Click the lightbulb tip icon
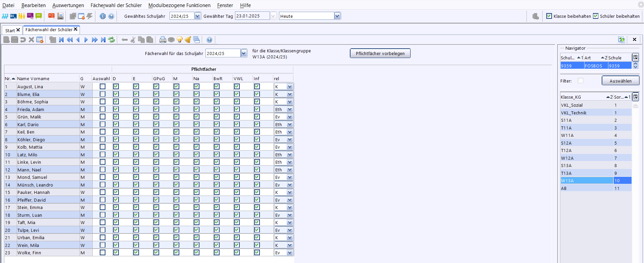Viewport: 644px width, 263px height. 180,40
